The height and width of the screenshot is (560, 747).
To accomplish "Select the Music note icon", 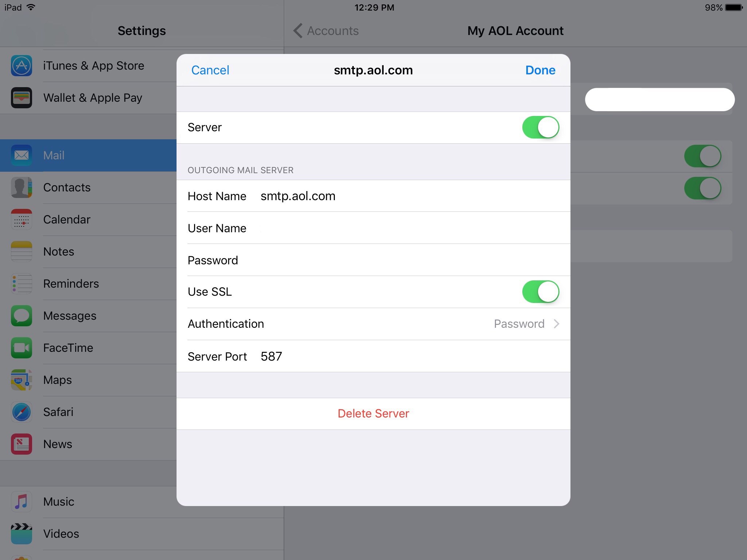I will pyautogui.click(x=22, y=502).
